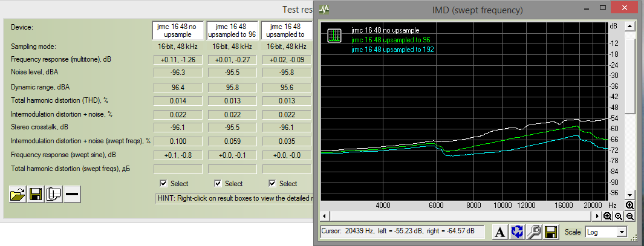Click the A text/antialiasing icon in IMD window
The height and width of the screenshot is (246, 644).
pos(499,232)
